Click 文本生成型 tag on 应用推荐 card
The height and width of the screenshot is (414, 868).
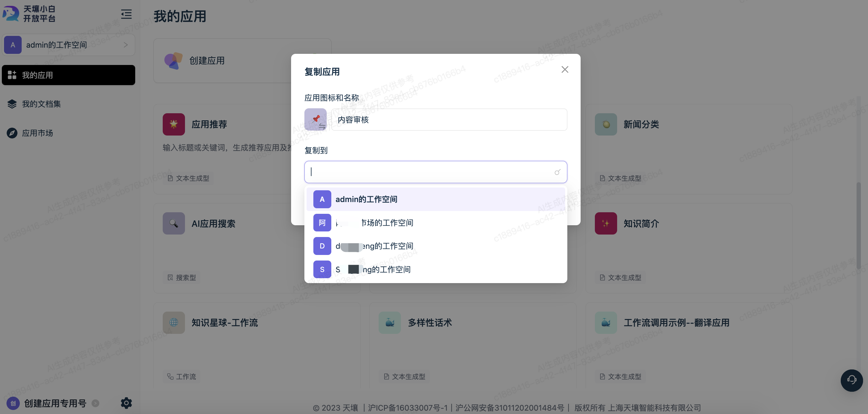pyautogui.click(x=188, y=178)
